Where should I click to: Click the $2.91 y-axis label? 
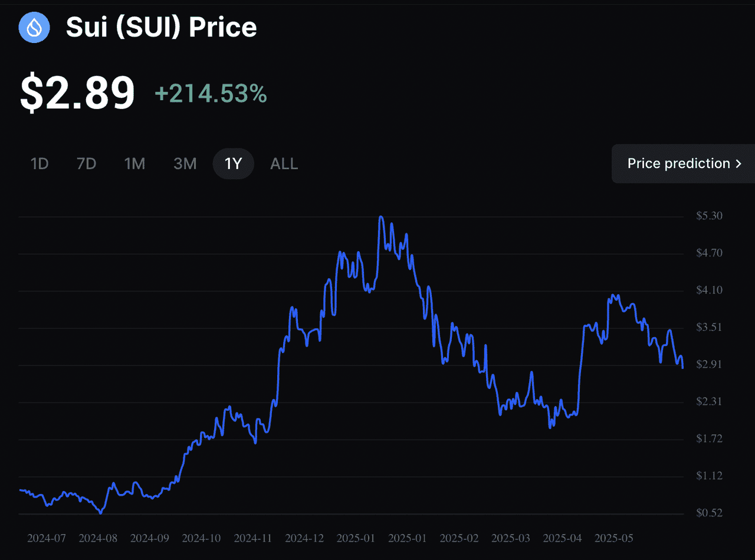click(709, 364)
